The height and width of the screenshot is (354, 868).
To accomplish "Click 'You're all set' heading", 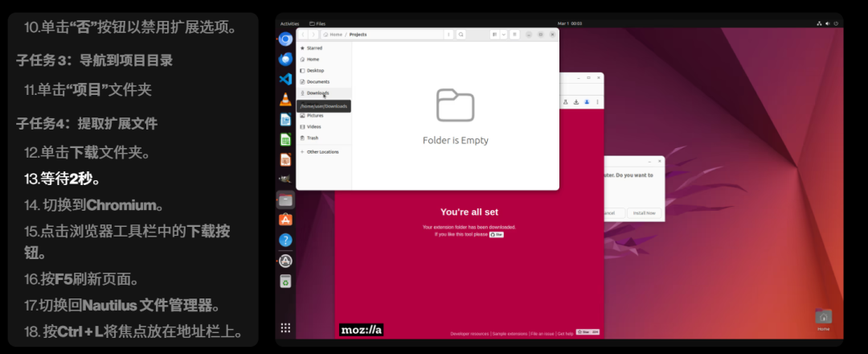I will click(x=469, y=212).
